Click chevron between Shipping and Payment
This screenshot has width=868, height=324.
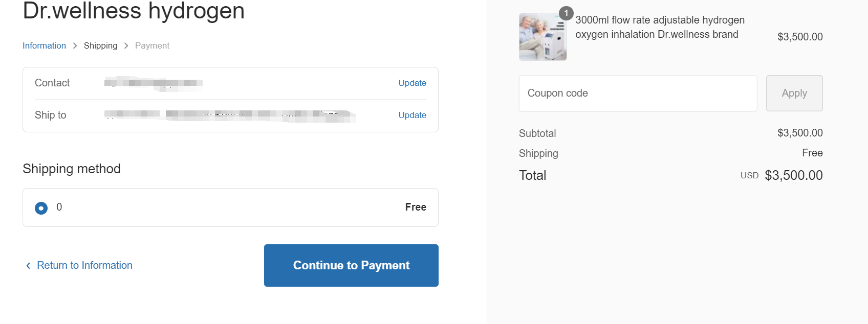click(126, 45)
